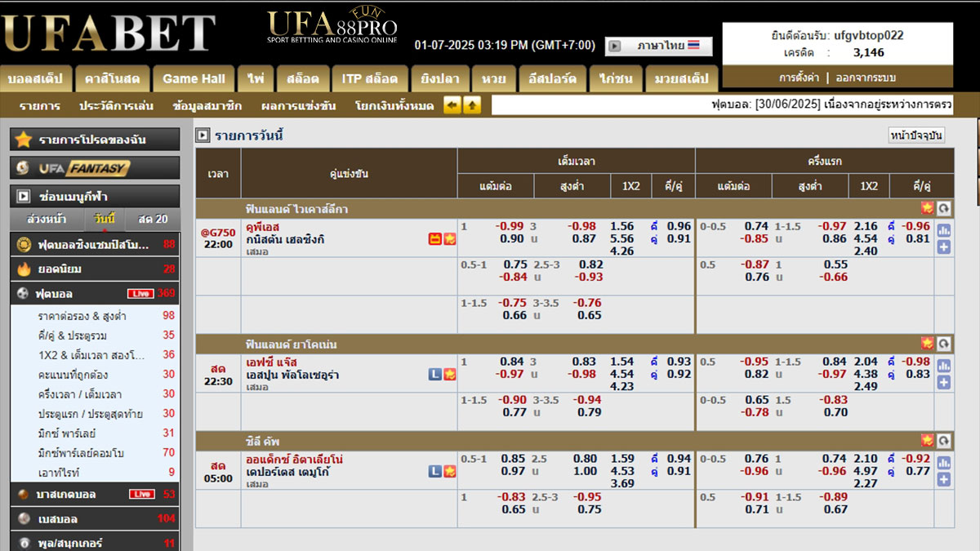Open the ข้อมูลสมาชิก member info link
The height and width of the screenshot is (551, 980).
click(x=207, y=105)
